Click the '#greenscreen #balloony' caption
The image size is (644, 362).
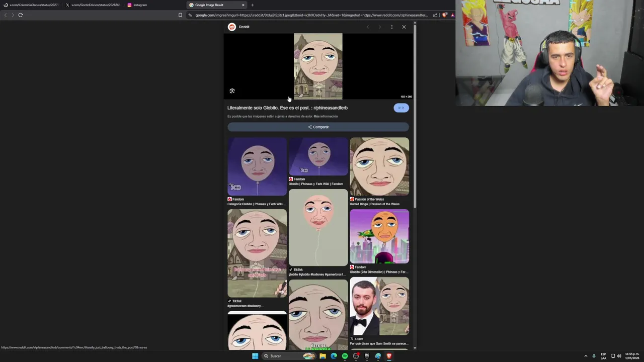(246, 306)
